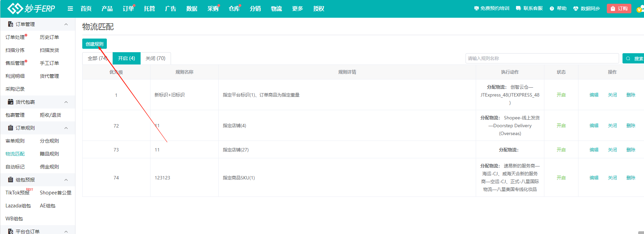The width and height of the screenshot is (644, 234).
Task: Switch to the 关闭 (70) tab
Action: tap(155, 58)
